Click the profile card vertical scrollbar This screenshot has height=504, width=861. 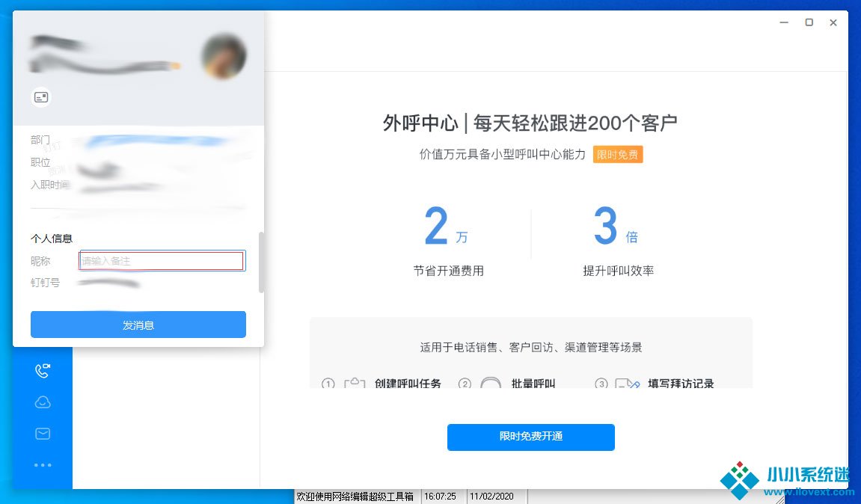point(261,262)
